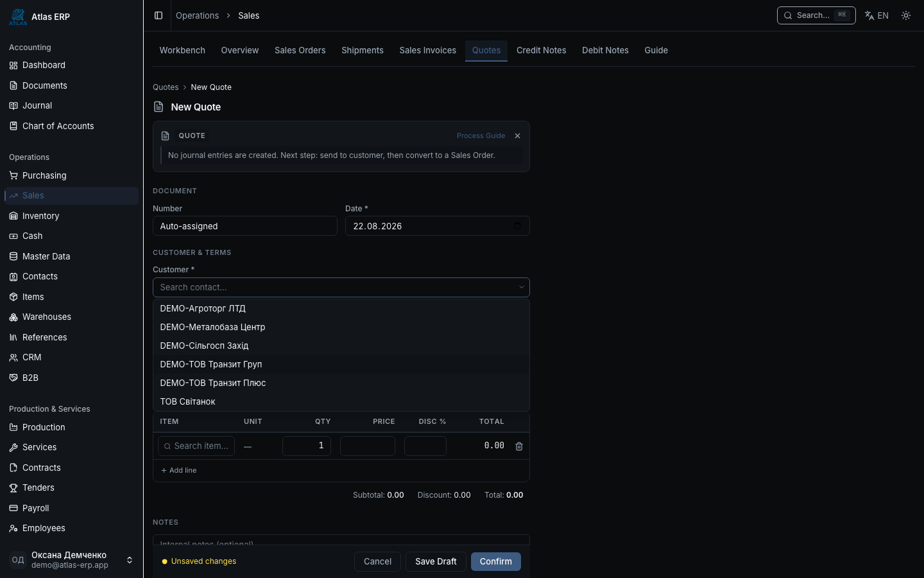Focus the Search item field
Viewport: 924px width, 578px height.
coord(196,446)
